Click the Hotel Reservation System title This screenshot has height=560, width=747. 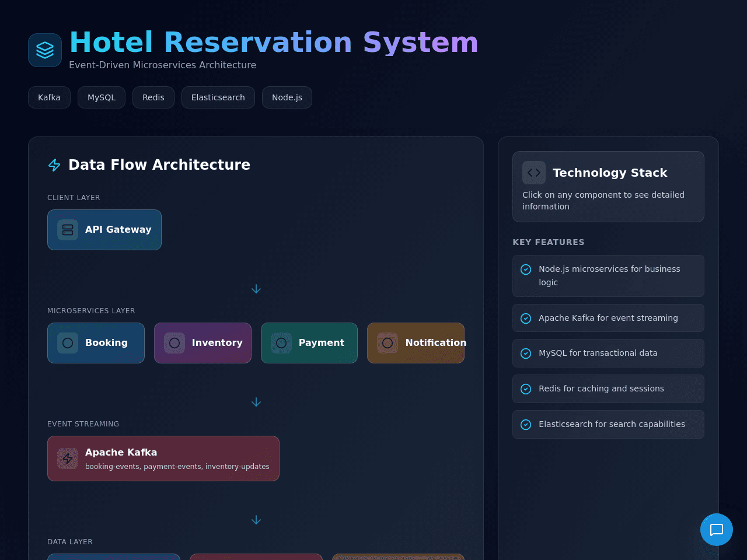[x=274, y=43]
